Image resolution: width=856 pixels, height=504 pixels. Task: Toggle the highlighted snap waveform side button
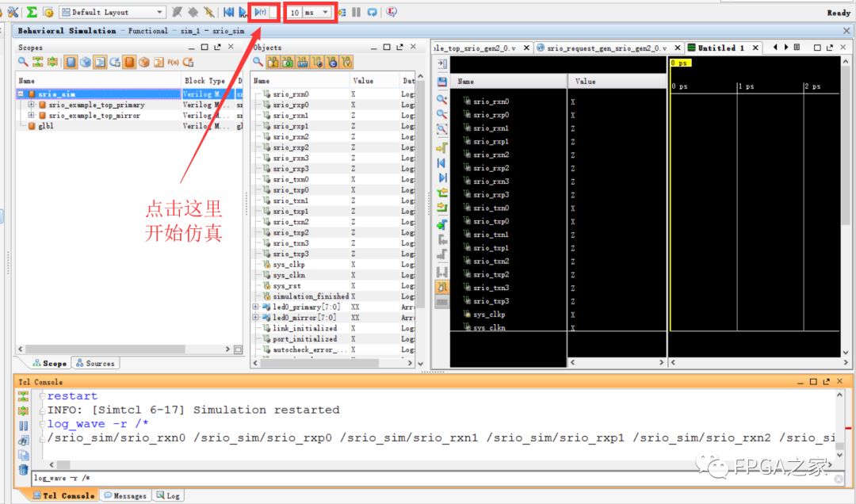click(442, 287)
